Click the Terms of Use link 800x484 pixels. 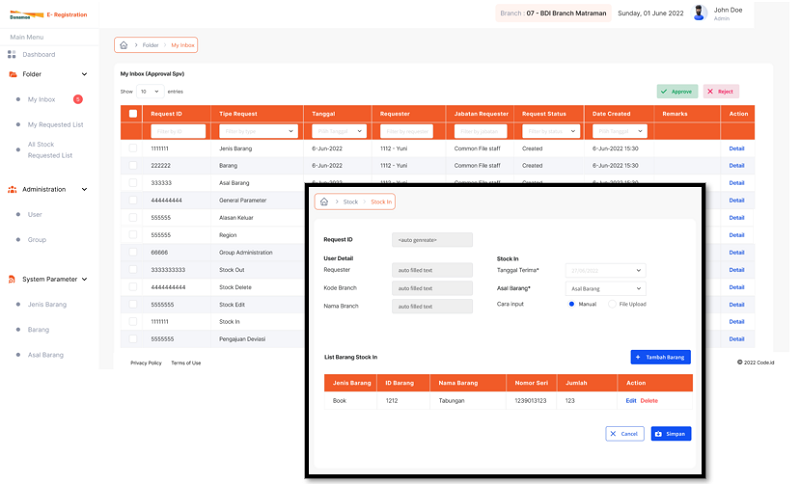tap(186, 363)
